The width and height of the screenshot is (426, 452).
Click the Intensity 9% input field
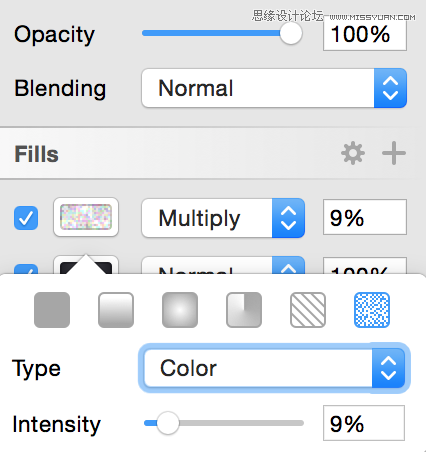(x=364, y=423)
